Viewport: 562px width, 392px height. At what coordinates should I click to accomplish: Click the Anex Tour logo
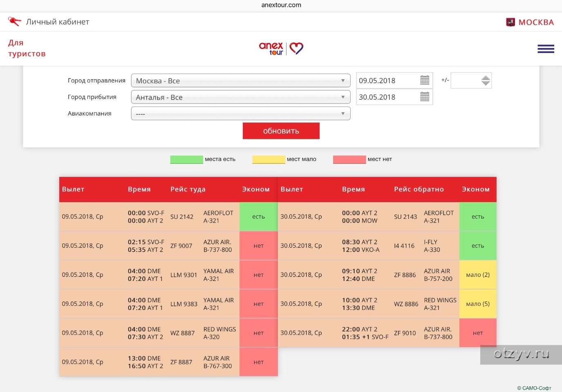pyautogui.click(x=281, y=49)
